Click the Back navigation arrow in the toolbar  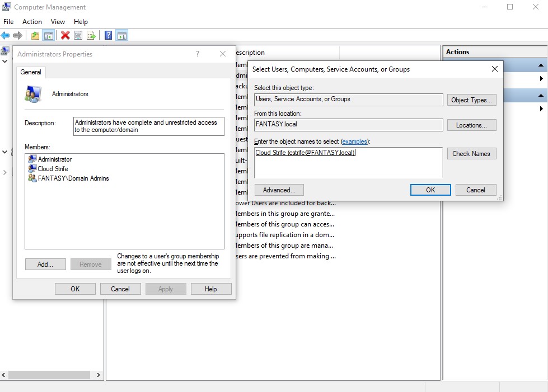click(5, 35)
